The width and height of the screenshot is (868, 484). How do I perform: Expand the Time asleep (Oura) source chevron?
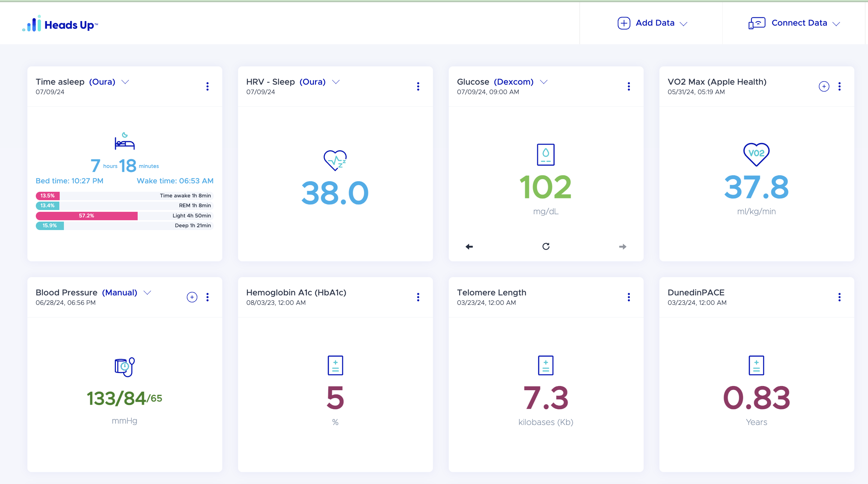125,82
